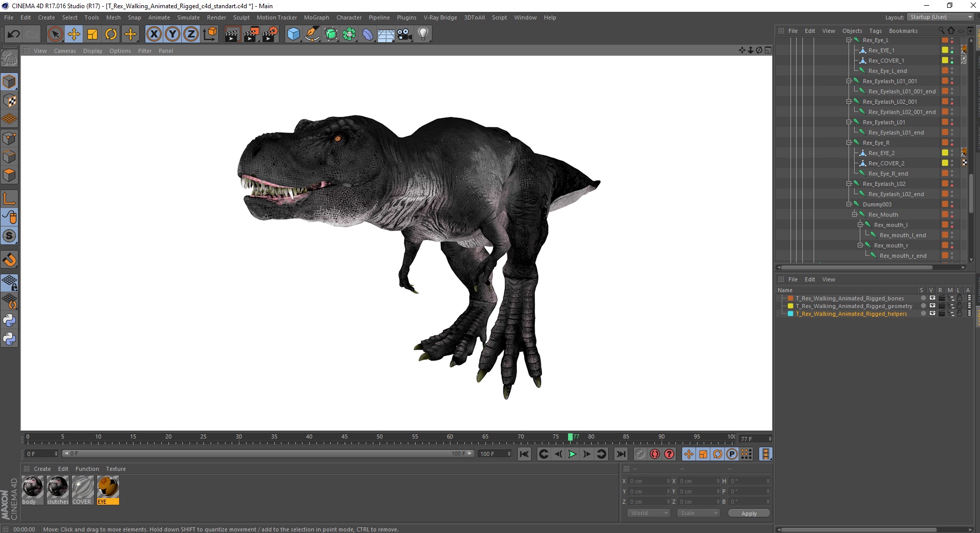This screenshot has width=980, height=533.
Task: Toggle Autokeying button
Action: [x=655, y=454]
